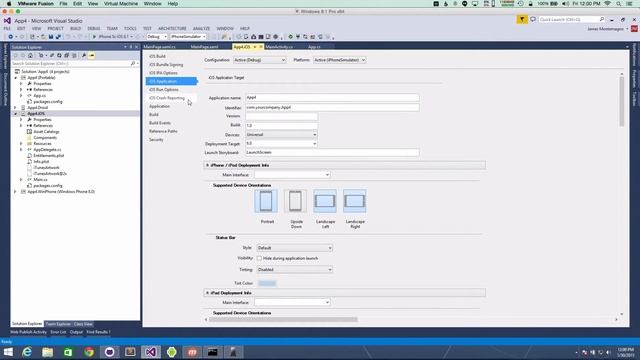Screen dimensions: 640x360
Task: Open File Explorer from the taskbar
Action: click(48, 352)
